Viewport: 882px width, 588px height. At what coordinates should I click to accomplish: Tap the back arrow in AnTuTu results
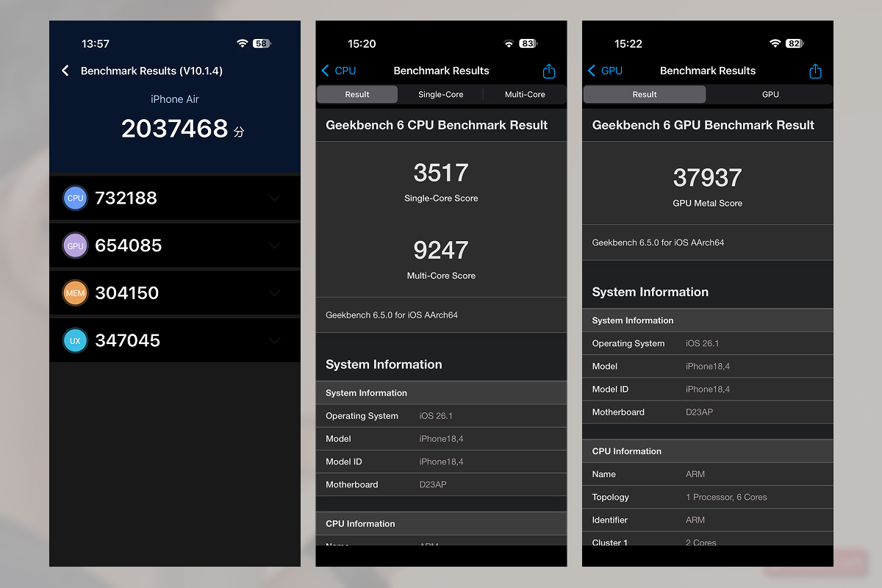[65, 71]
